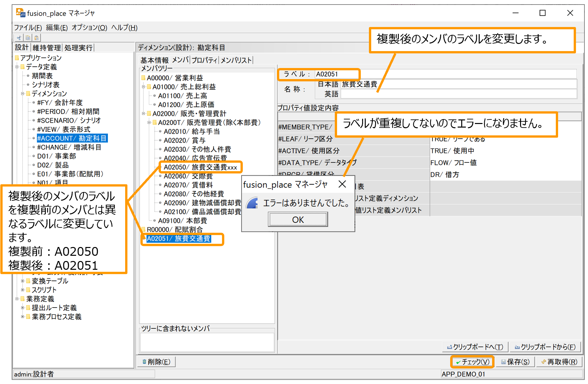Click the 削除(E) button

(157, 362)
